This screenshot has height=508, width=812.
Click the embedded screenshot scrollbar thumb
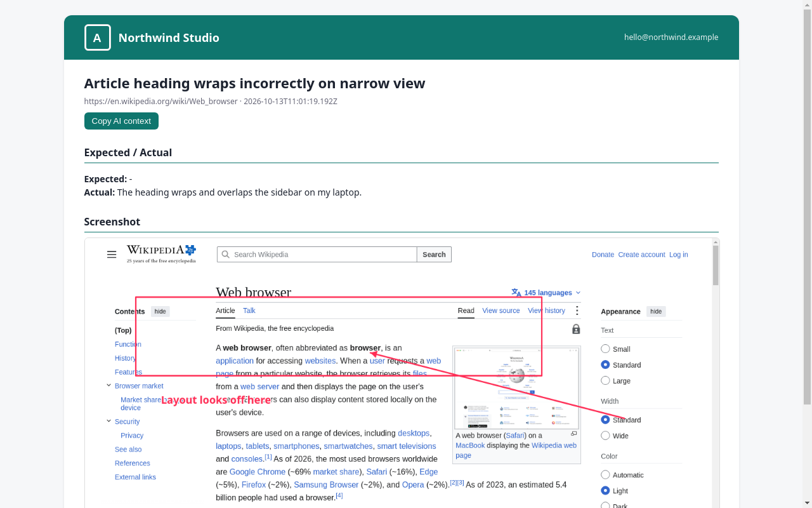(x=716, y=265)
